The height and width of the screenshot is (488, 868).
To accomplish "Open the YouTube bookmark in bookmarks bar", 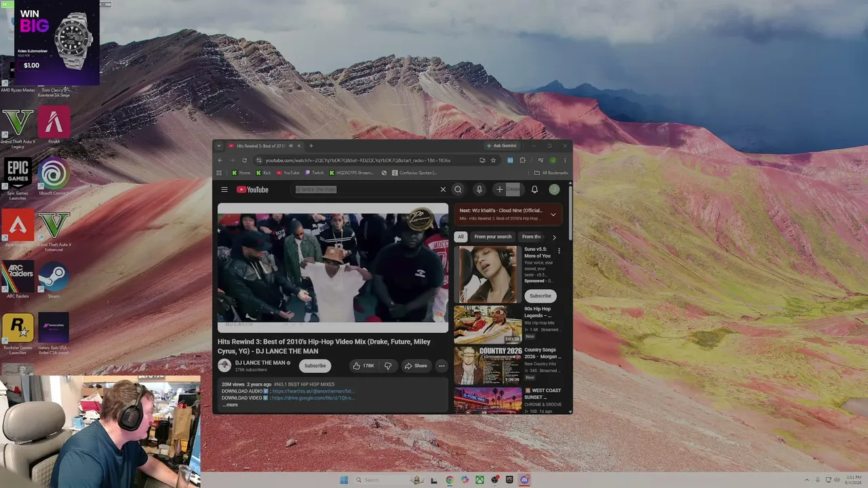I will coord(288,173).
